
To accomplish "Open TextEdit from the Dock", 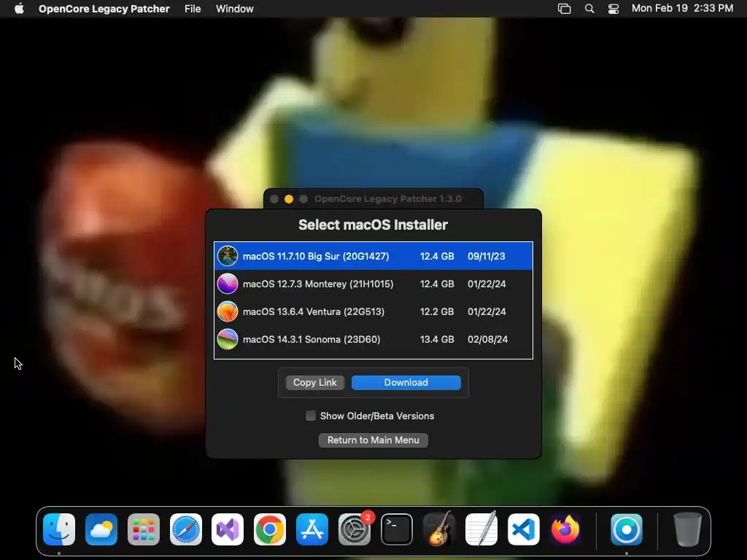I will click(x=481, y=529).
